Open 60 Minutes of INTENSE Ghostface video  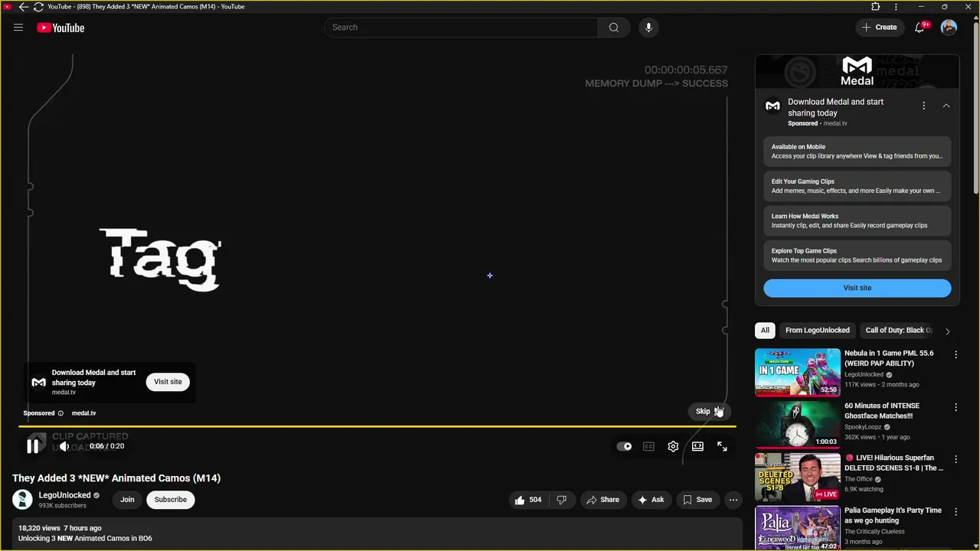click(798, 425)
